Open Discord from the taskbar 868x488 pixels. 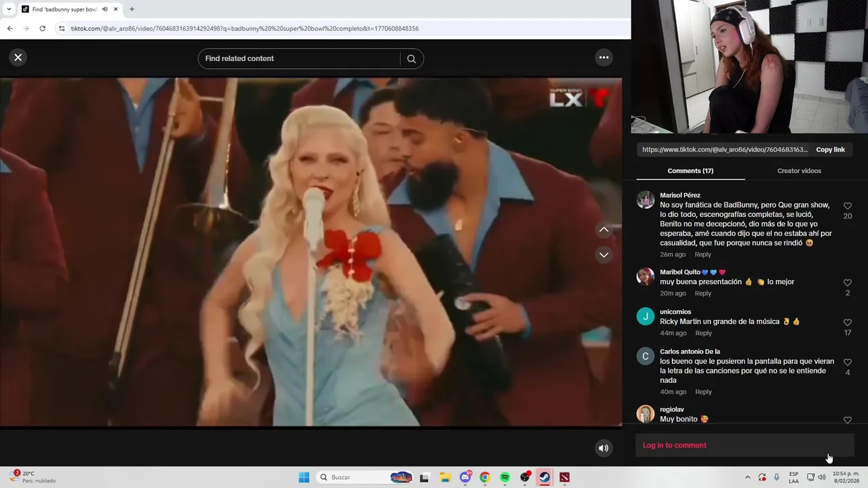click(x=465, y=477)
